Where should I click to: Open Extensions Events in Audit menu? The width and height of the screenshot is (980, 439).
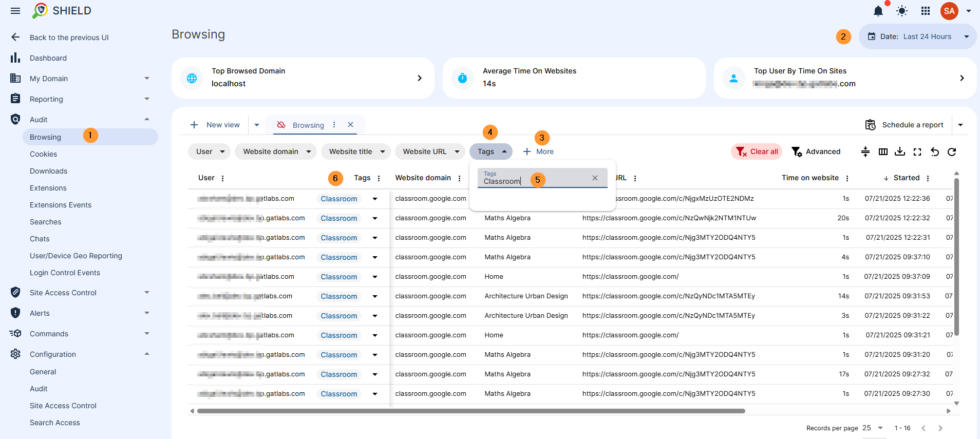(x=61, y=205)
